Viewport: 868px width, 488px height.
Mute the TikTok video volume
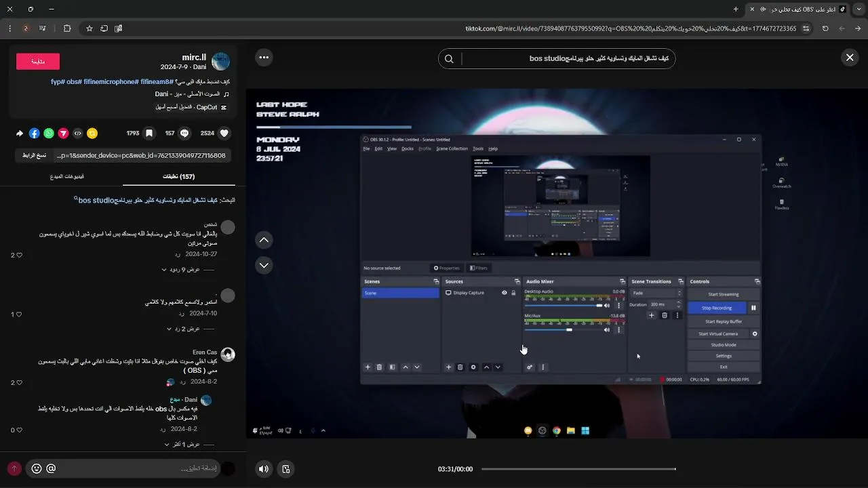(x=264, y=469)
